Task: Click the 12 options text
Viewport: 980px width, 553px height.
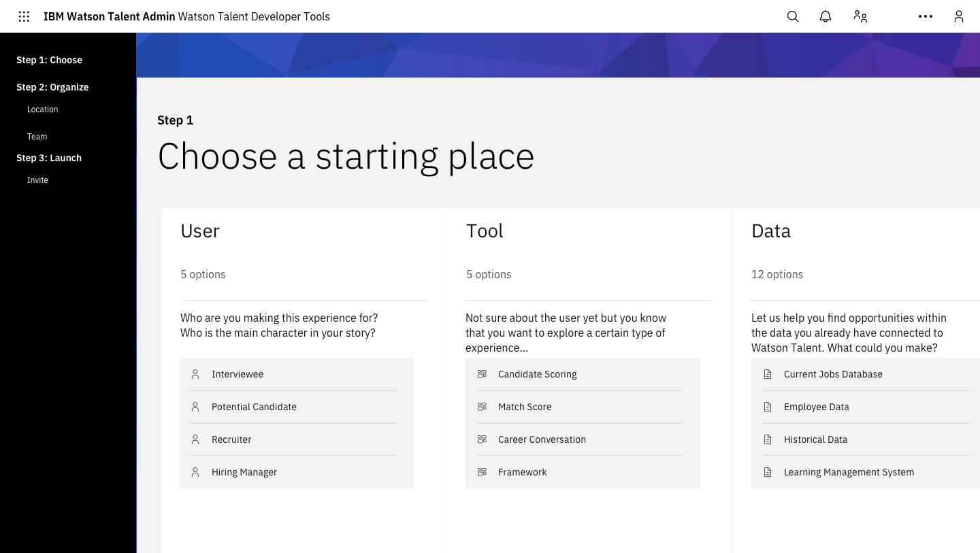Action: click(x=777, y=274)
